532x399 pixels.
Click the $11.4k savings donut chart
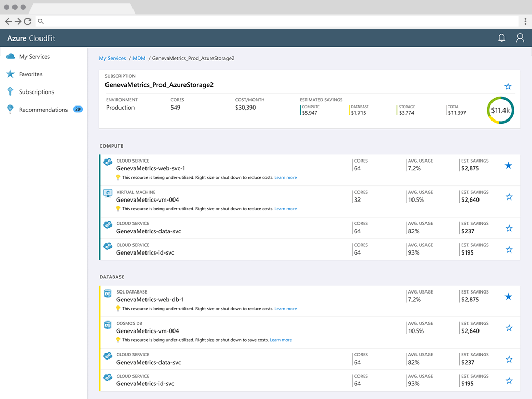tap(500, 110)
